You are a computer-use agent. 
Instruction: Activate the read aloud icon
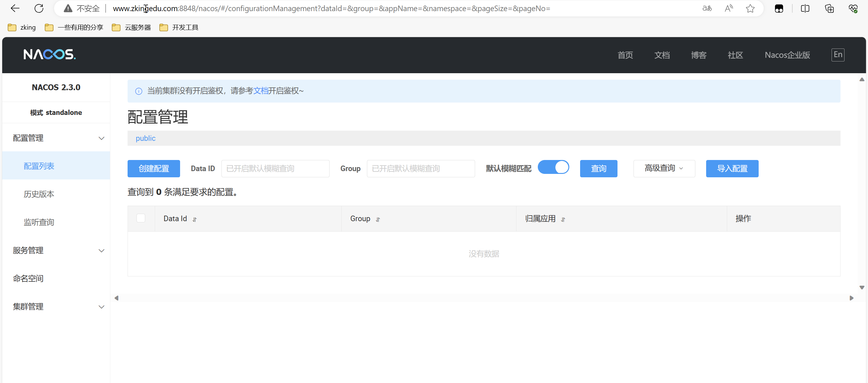point(728,8)
